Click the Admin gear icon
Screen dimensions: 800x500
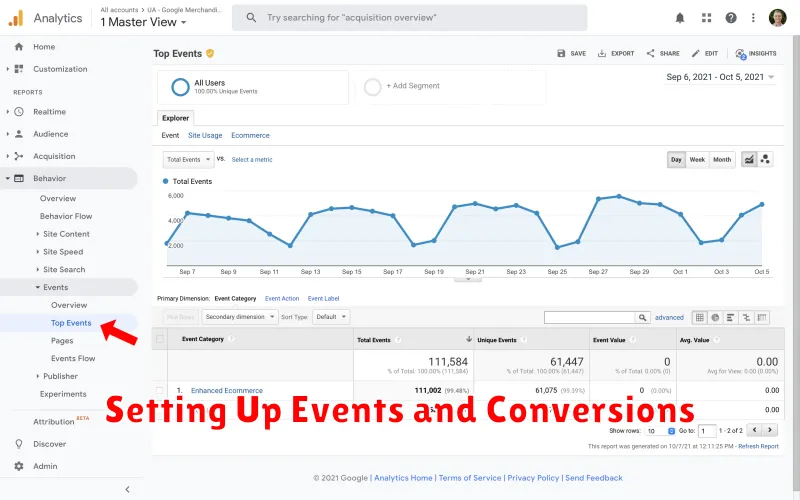tap(19, 466)
